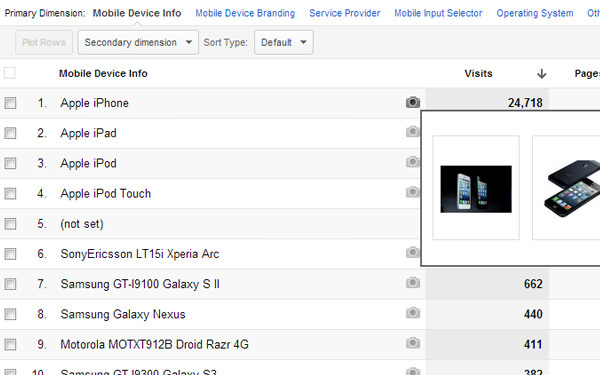Image resolution: width=600 pixels, height=375 pixels.
Task: Check the SonyEricsson LT15i Xperia Arc checkbox
Action: point(10,254)
